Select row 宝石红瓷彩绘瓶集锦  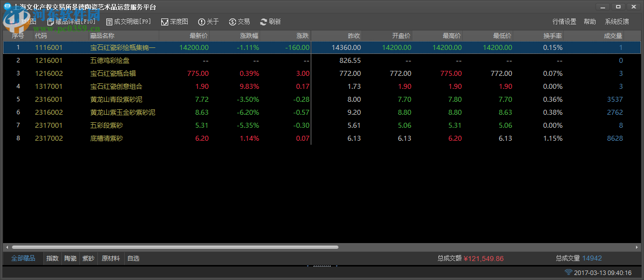point(322,47)
